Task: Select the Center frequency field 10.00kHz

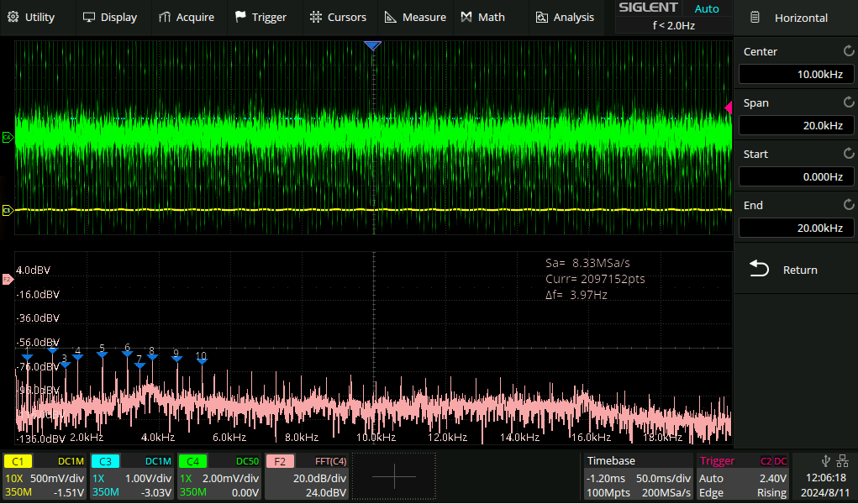Action: pyautogui.click(x=795, y=75)
